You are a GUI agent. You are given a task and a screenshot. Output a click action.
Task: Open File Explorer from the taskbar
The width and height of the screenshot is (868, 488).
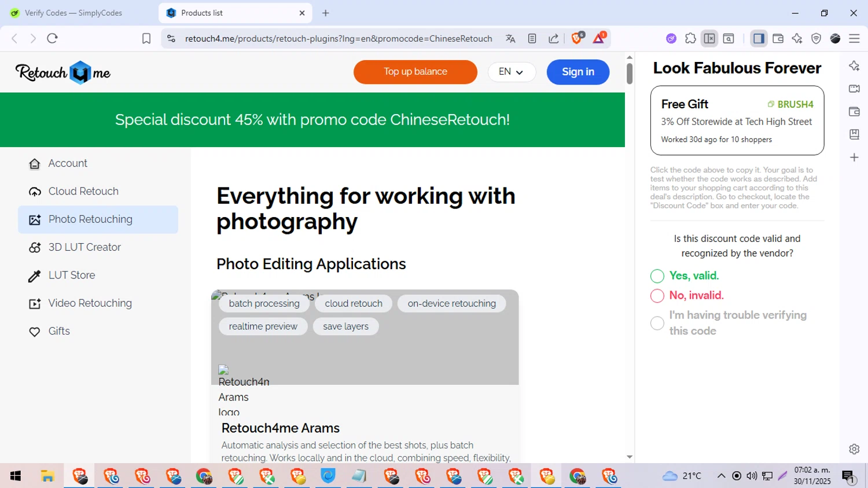click(x=47, y=476)
